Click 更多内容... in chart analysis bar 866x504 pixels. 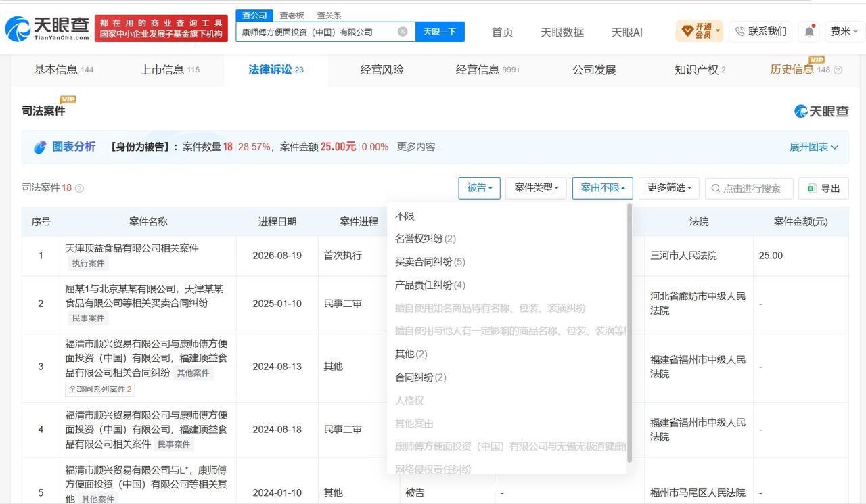click(419, 147)
